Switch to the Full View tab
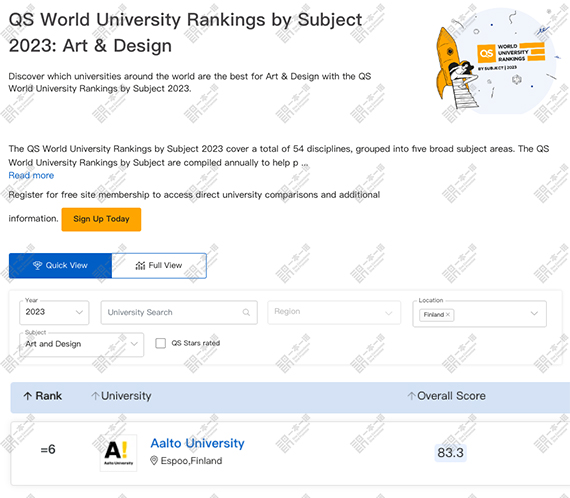570x498 pixels. click(159, 266)
